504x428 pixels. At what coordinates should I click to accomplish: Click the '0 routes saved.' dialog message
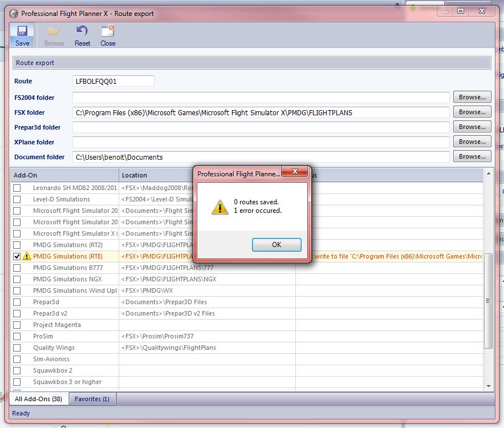tap(256, 202)
